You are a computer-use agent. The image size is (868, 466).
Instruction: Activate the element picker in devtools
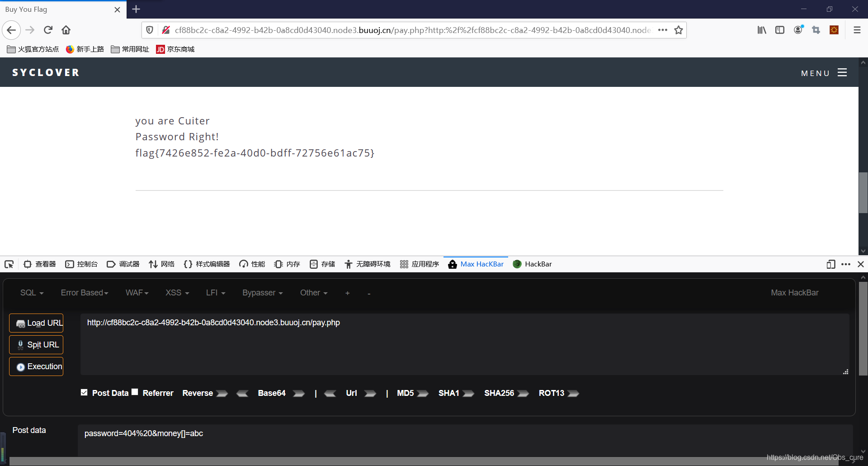[9, 264]
